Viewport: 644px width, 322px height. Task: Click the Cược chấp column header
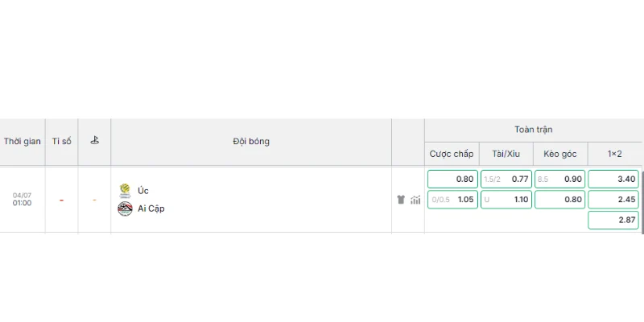pos(452,154)
